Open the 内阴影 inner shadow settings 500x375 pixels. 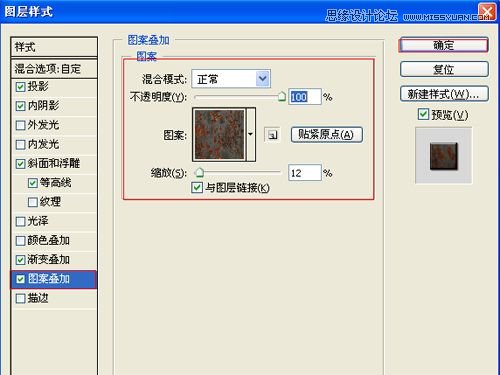pos(43,106)
